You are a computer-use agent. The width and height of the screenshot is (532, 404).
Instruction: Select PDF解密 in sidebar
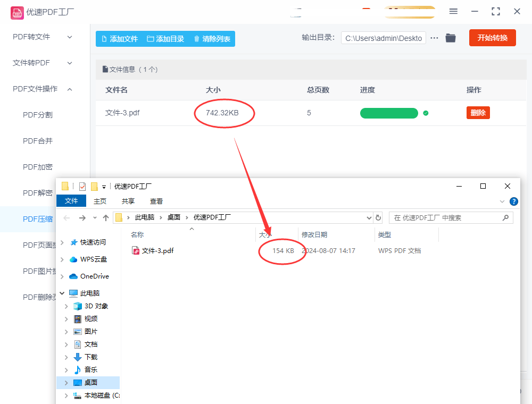[x=38, y=193]
